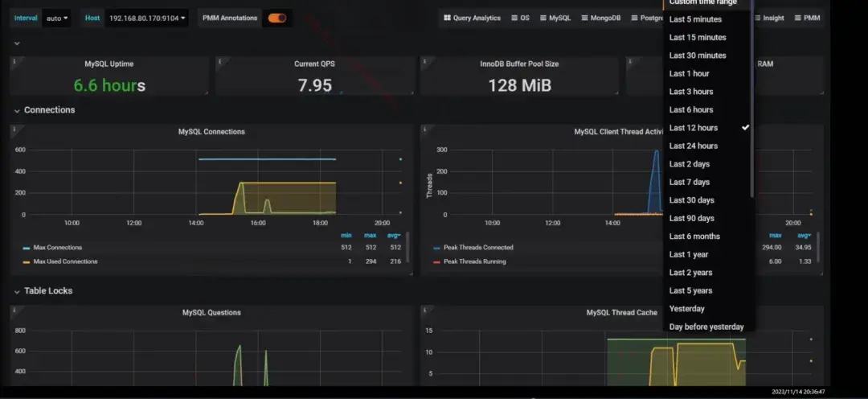Open the MySQL Connections panel title menu
Viewport: 868px width, 399px height.
(x=211, y=132)
